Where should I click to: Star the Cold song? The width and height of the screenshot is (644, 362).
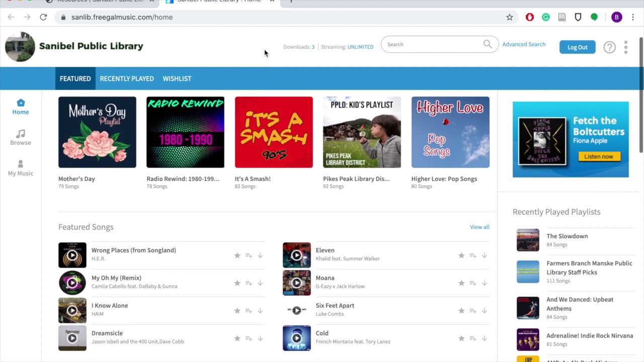(461, 338)
